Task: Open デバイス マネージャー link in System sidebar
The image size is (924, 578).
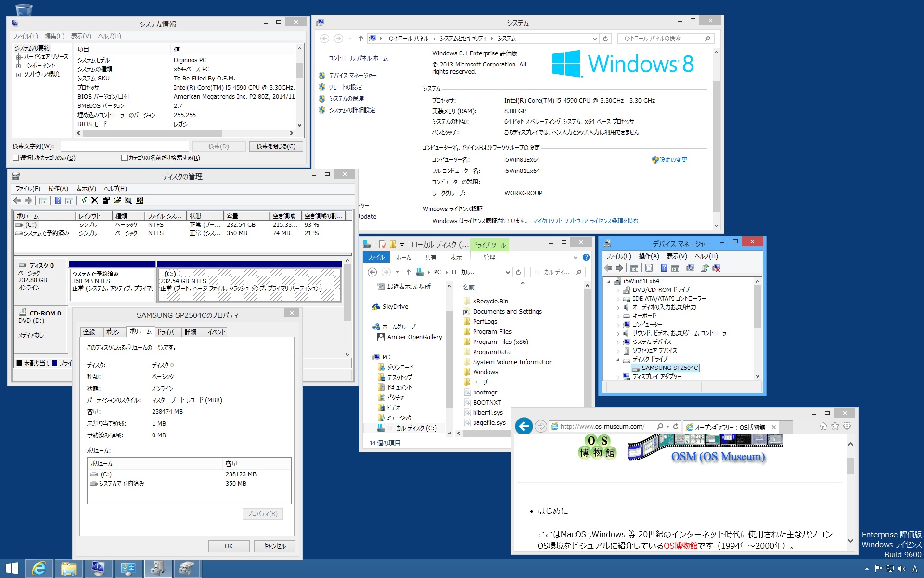Action: (x=352, y=76)
